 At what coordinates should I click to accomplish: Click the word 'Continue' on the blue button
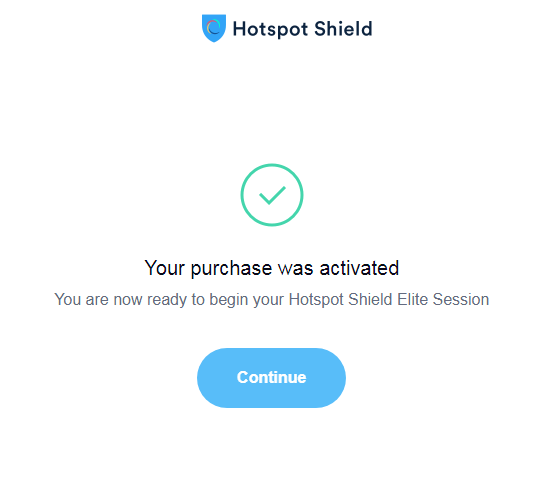271,377
